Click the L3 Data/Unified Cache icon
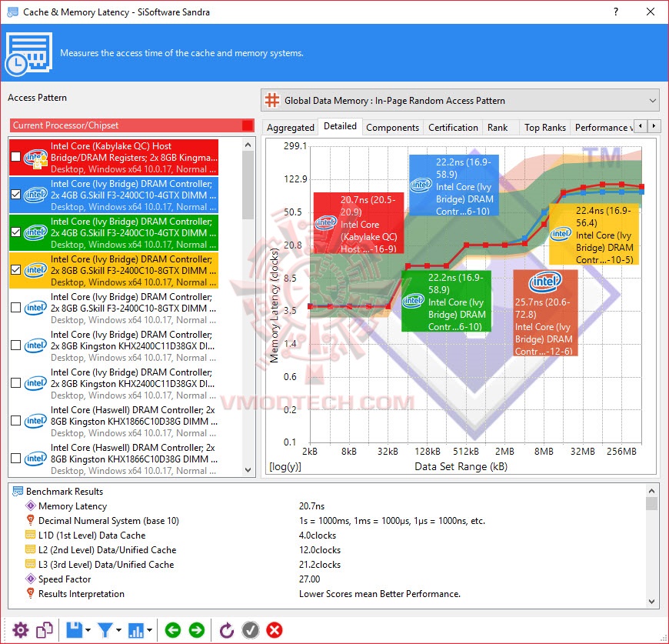 coord(30,564)
